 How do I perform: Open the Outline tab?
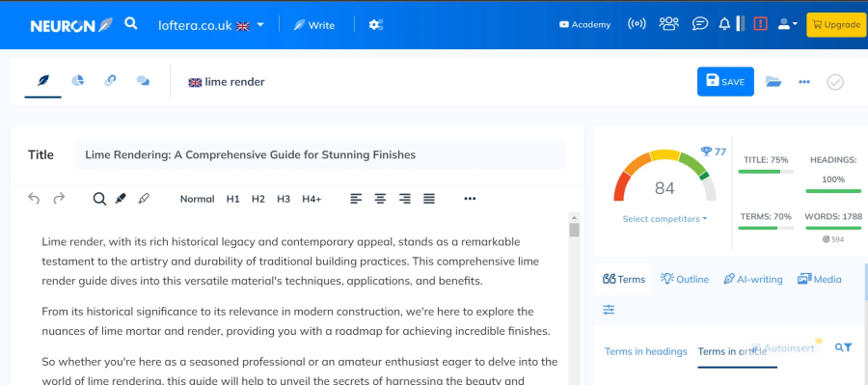pos(685,279)
